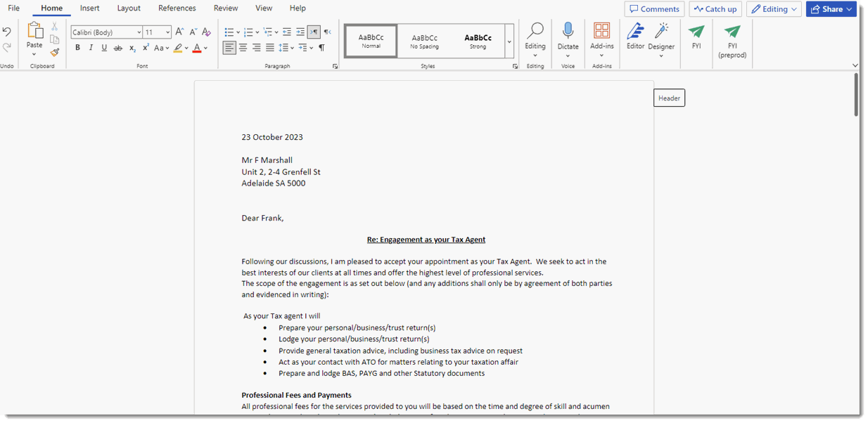This screenshot has height=423, width=868.
Task: Toggle show/hide paragraph marks
Action: pyautogui.click(x=321, y=48)
